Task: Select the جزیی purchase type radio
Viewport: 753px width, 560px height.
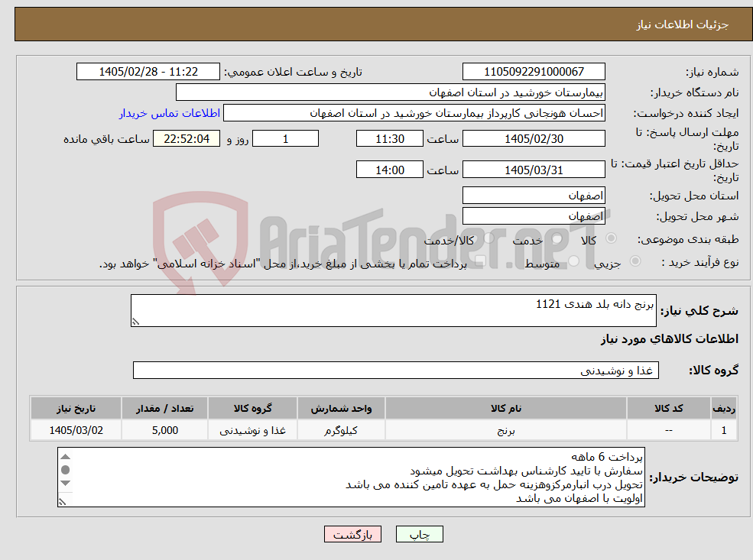Action: [x=635, y=261]
